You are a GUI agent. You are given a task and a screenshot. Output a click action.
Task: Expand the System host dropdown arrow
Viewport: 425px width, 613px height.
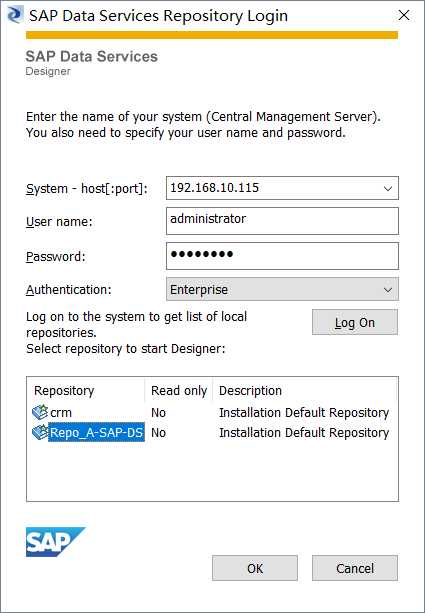pos(388,188)
